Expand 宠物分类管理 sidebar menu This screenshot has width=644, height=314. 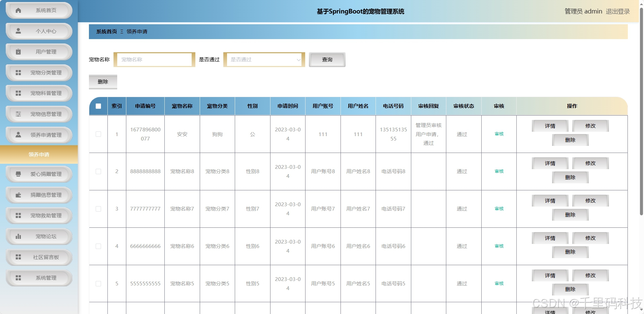click(39, 73)
